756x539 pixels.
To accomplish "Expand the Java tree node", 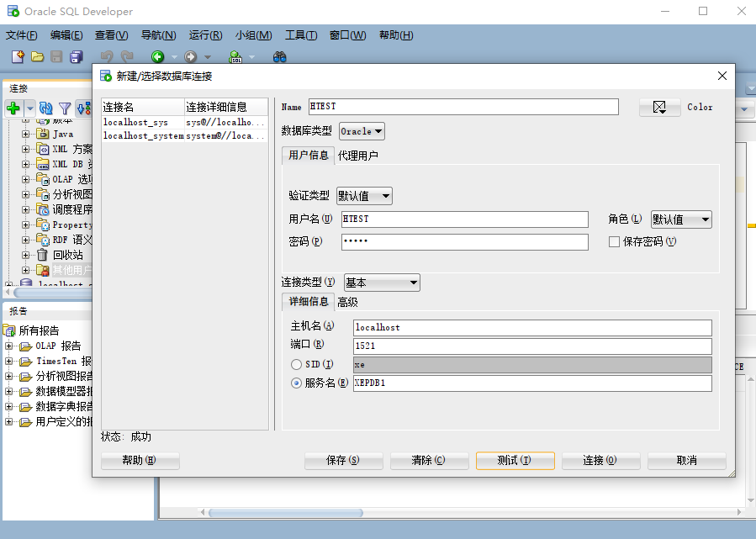I will point(25,134).
